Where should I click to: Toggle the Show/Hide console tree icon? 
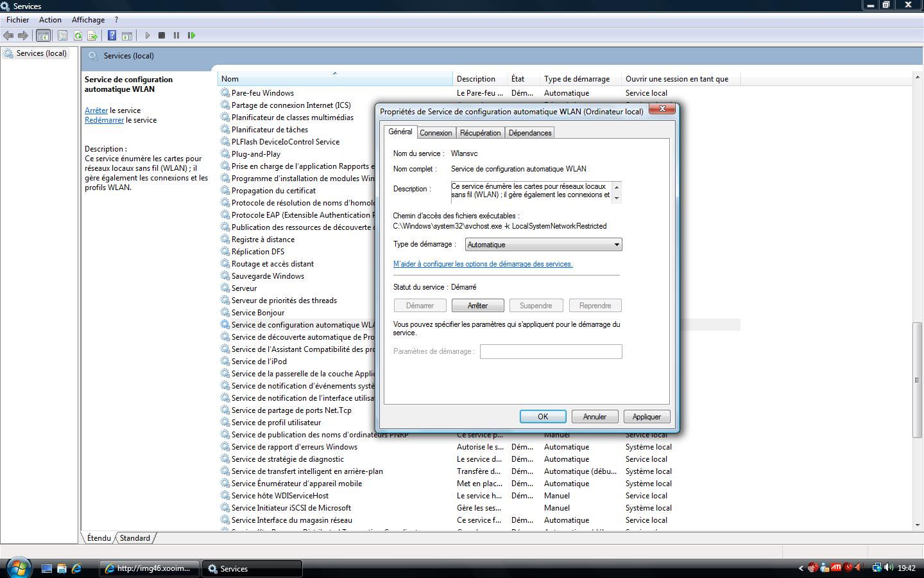click(43, 35)
